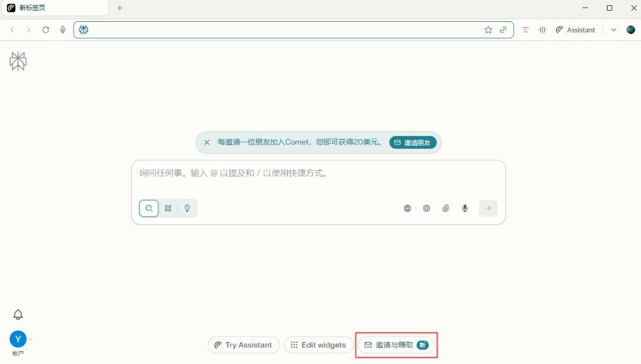Select the Search mode magnifier toggle
This screenshot has height=364, width=641.
149,208
